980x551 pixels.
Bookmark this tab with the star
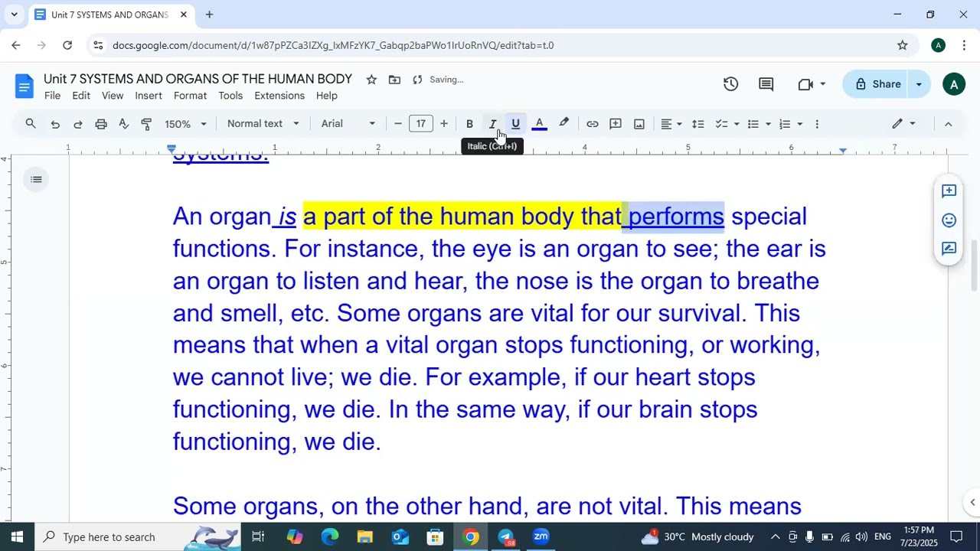tap(903, 45)
